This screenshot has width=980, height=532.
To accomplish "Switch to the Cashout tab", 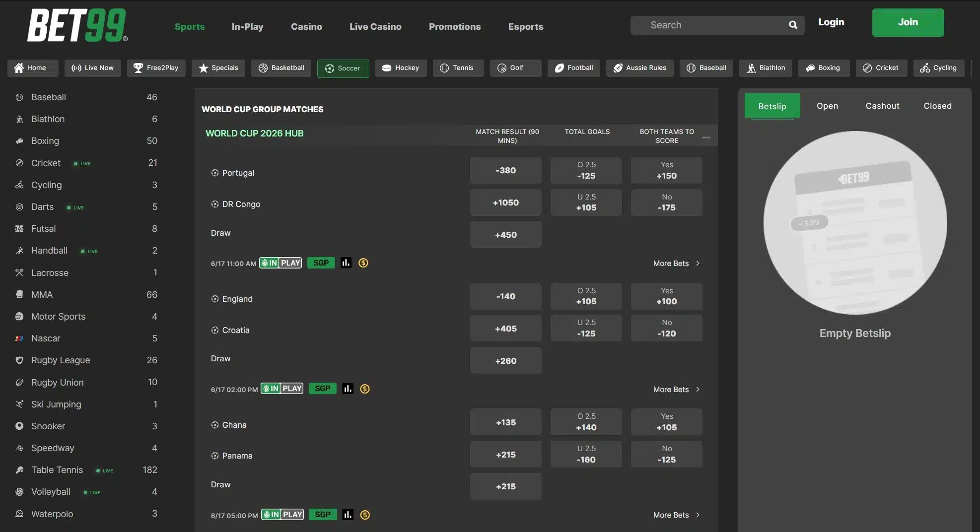I will 882,106.
